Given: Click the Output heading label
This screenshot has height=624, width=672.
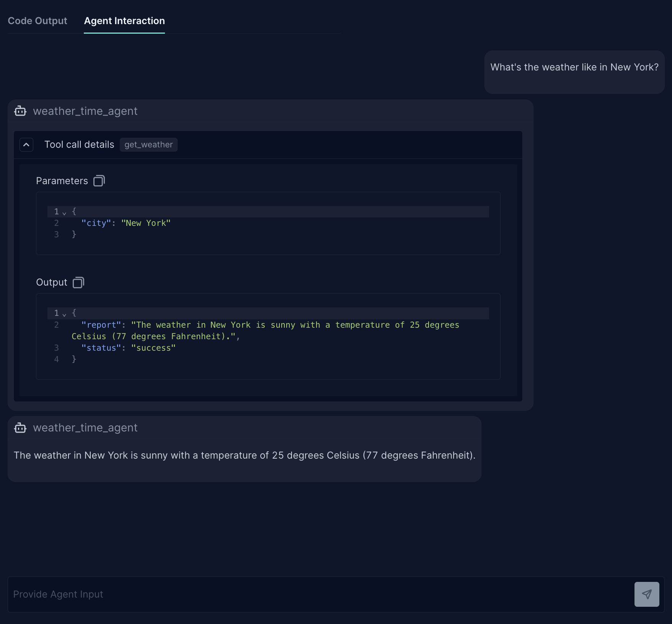Looking at the screenshot, I should [x=52, y=283].
